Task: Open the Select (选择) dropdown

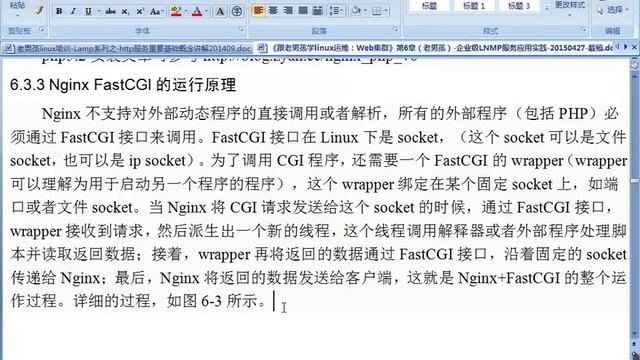Action: click(613, 10)
